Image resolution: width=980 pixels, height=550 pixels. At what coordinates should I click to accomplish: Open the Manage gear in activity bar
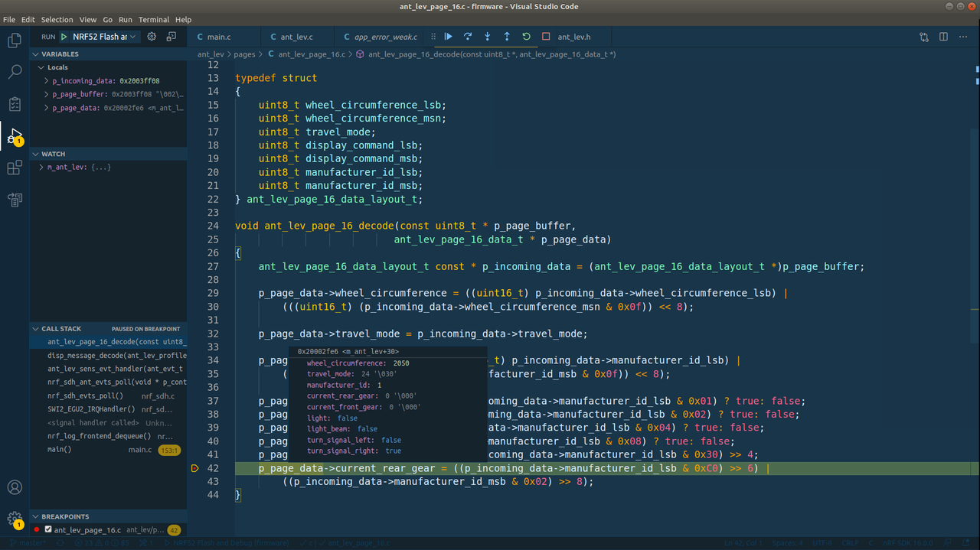[x=15, y=519]
